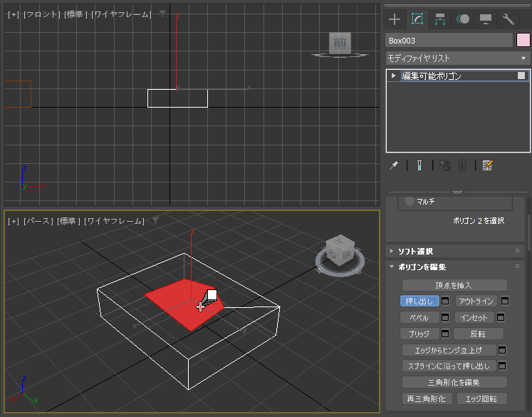Open 押し出し settings box icon
This screenshot has height=417, width=532.
point(445,301)
